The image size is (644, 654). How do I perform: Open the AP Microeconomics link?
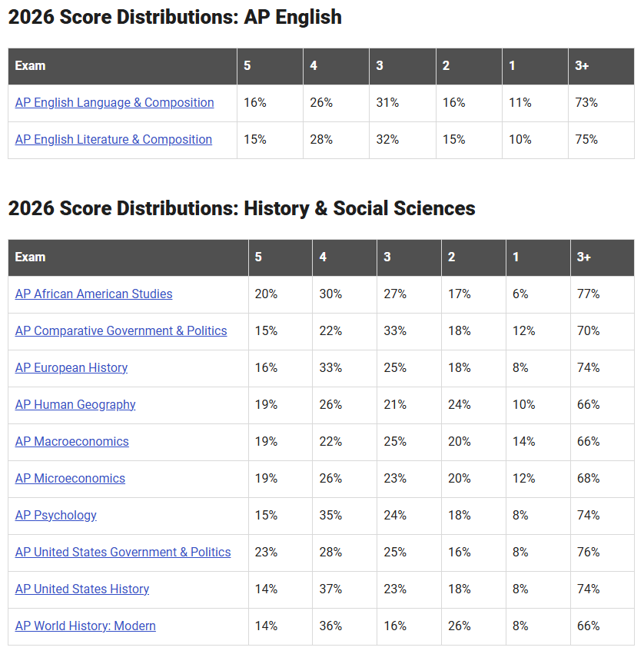(70, 479)
